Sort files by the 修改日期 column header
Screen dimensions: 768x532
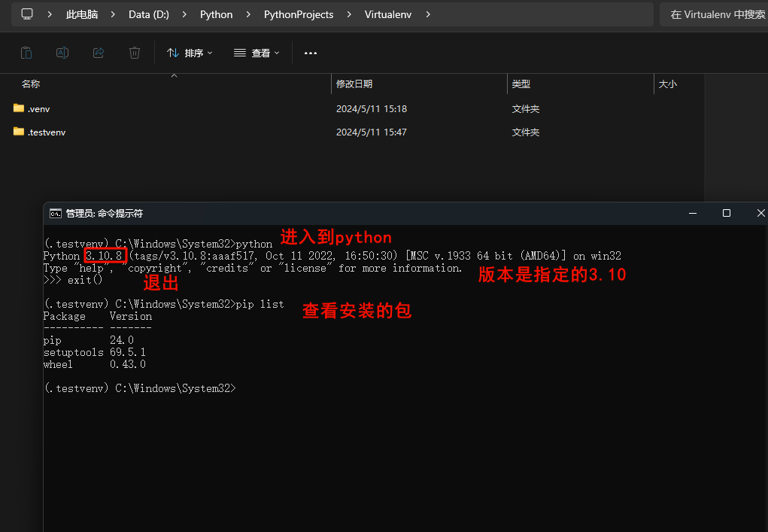(354, 84)
